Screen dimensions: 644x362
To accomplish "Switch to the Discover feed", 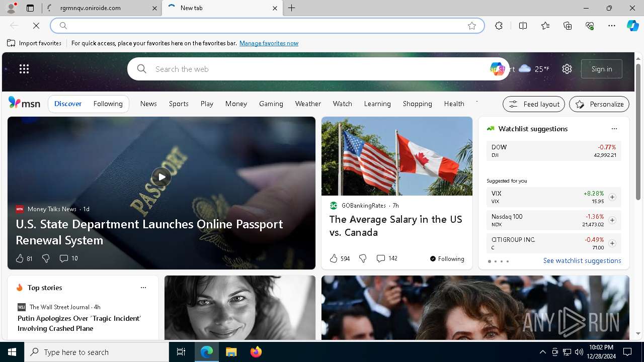I will pyautogui.click(x=68, y=104).
